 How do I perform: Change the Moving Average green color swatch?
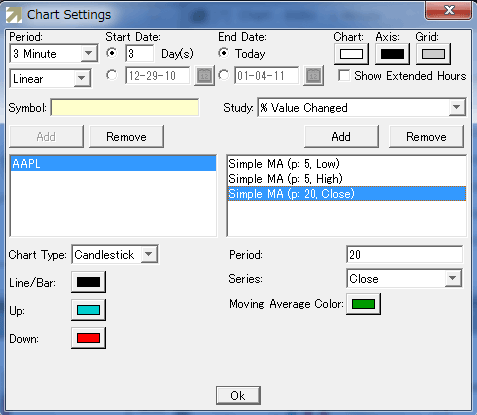point(363,304)
